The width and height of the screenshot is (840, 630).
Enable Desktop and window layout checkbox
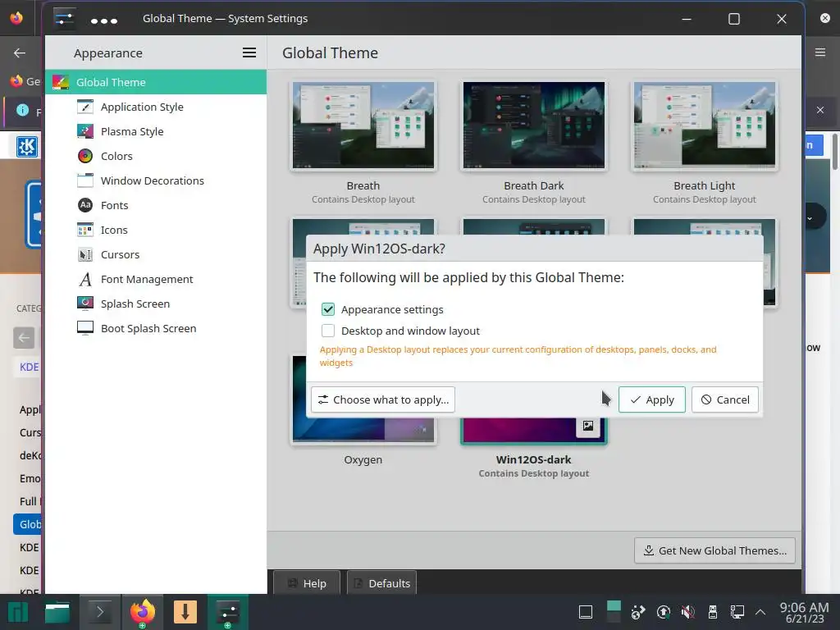click(x=328, y=331)
